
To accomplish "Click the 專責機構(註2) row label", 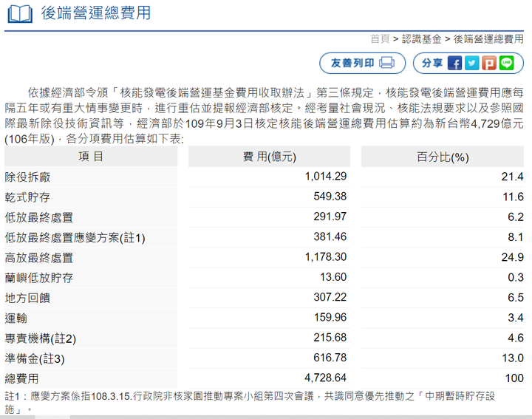I will [x=41, y=338].
